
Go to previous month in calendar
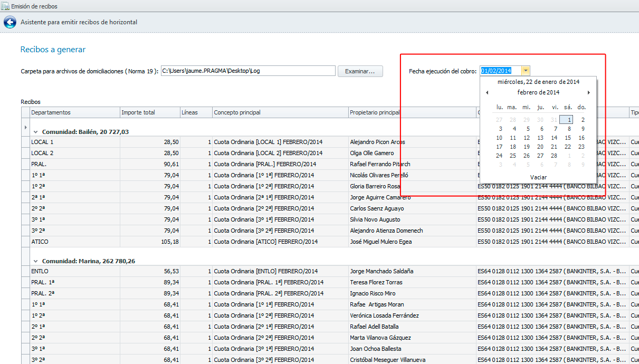point(487,93)
